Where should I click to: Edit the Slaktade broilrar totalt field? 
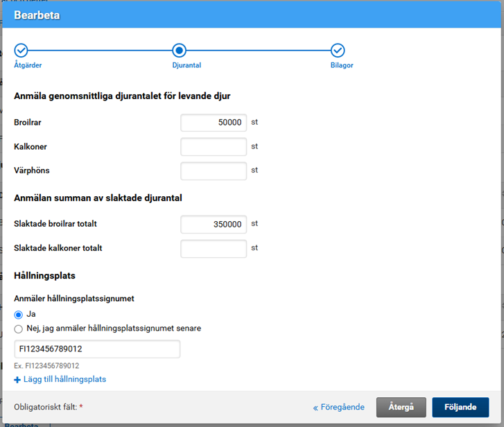coord(214,225)
